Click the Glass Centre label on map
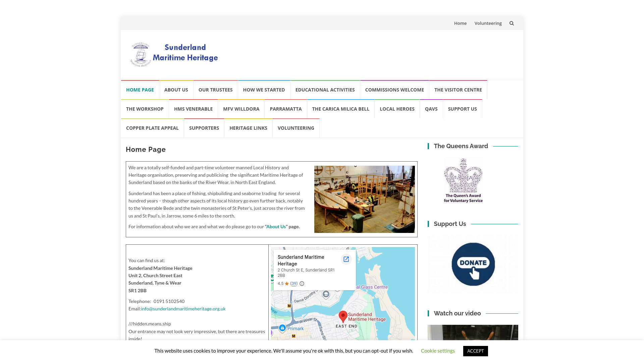The image size is (644, 362). [x=372, y=287]
